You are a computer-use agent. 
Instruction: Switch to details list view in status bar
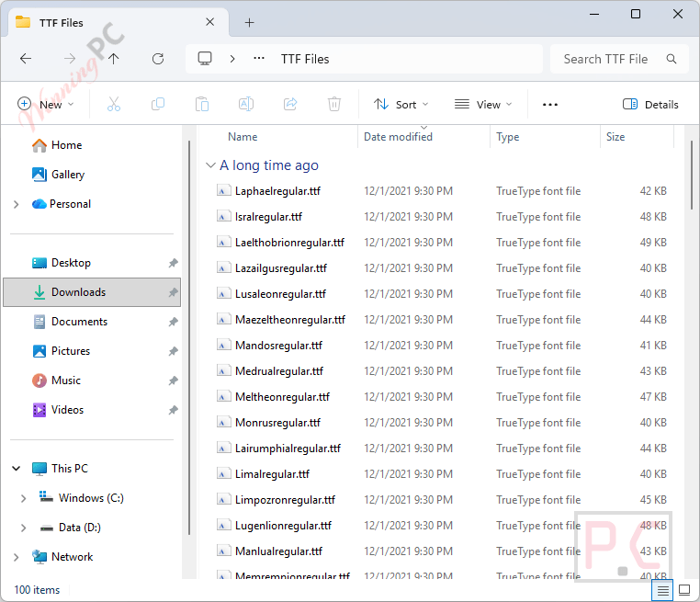[x=663, y=590]
